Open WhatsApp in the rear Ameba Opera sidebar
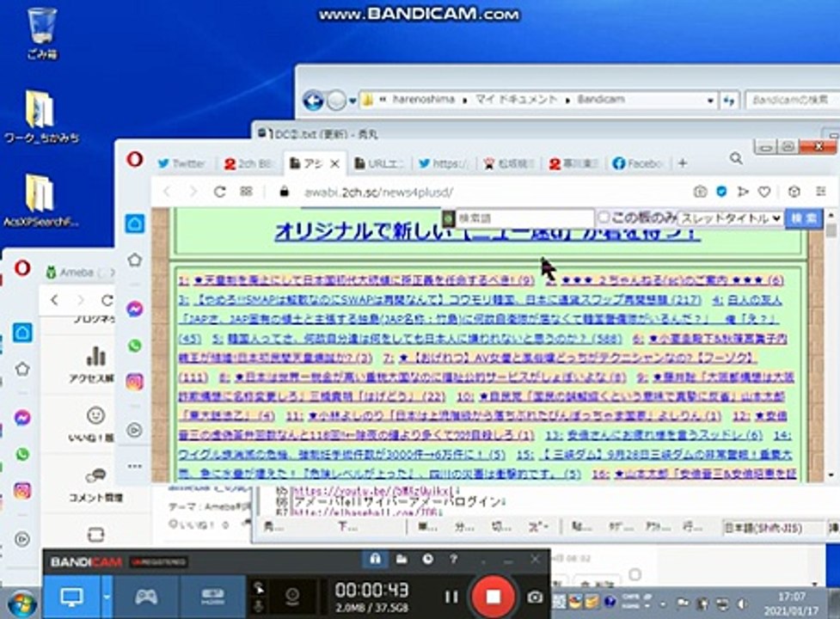Image resolution: width=840 pixels, height=619 pixels. click(x=22, y=455)
